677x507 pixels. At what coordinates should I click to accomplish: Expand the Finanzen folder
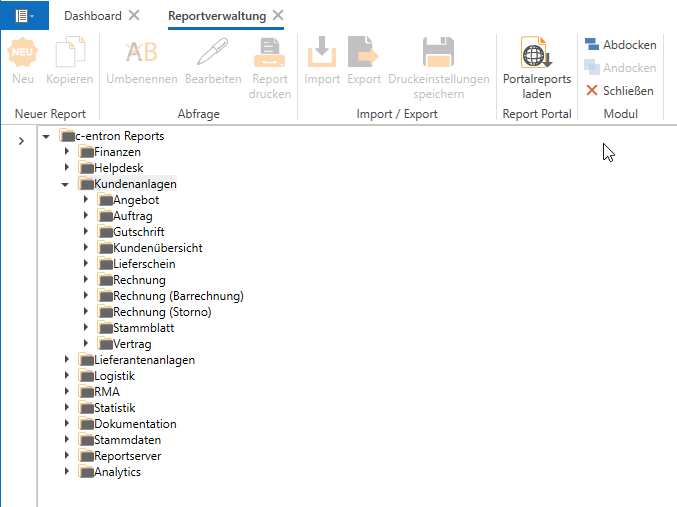point(66,151)
